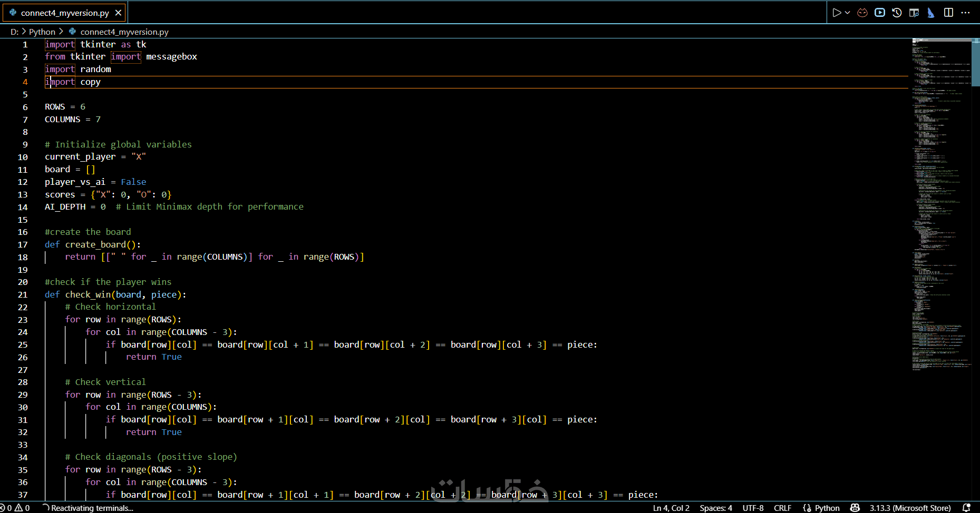
Task: Open the history clock icon in the editor toolbar
Action: tap(897, 13)
